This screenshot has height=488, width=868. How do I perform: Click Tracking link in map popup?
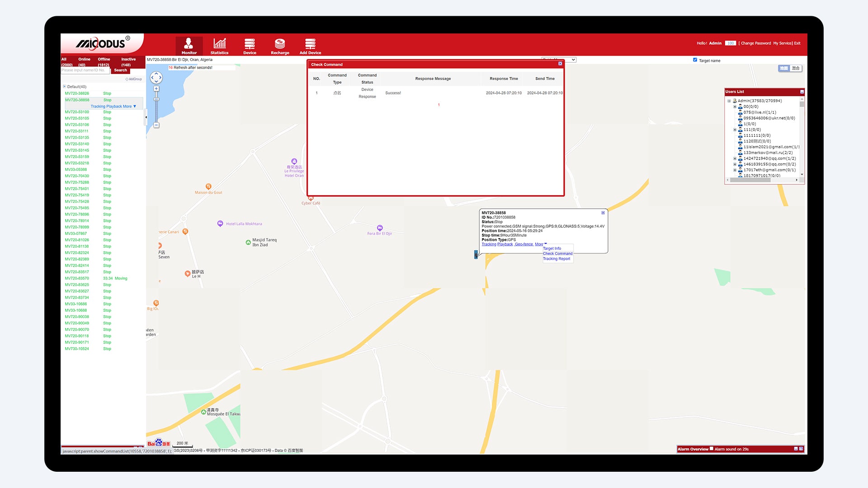(489, 244)
